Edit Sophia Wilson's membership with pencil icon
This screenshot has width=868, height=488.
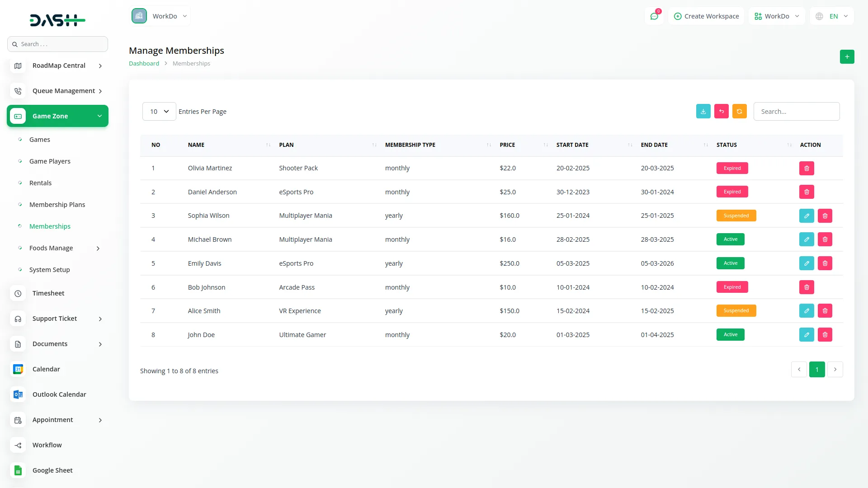pyautogui.click(x=807, y=216)
